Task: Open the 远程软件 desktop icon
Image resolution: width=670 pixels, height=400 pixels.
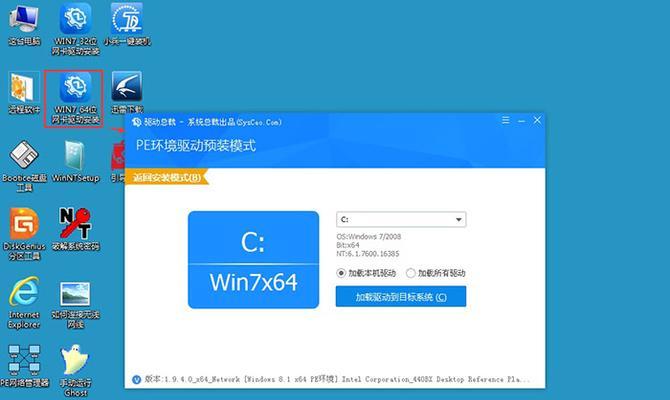Action: 24,93
